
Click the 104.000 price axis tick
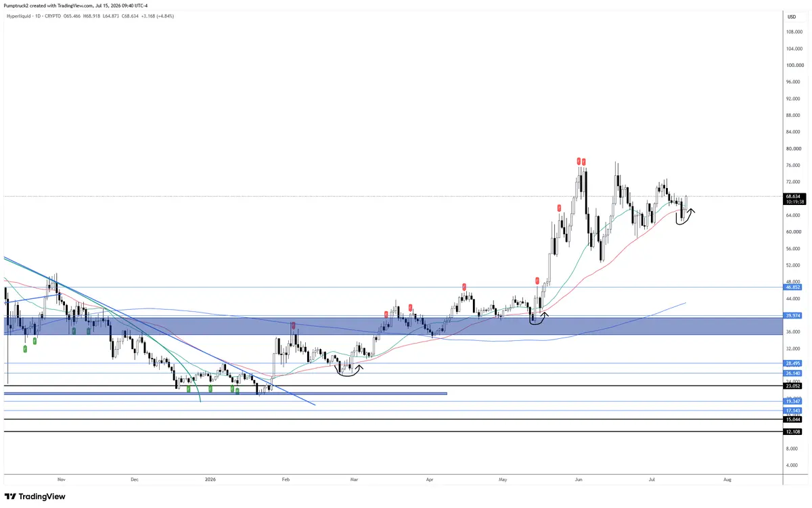[x=794, y=49]
